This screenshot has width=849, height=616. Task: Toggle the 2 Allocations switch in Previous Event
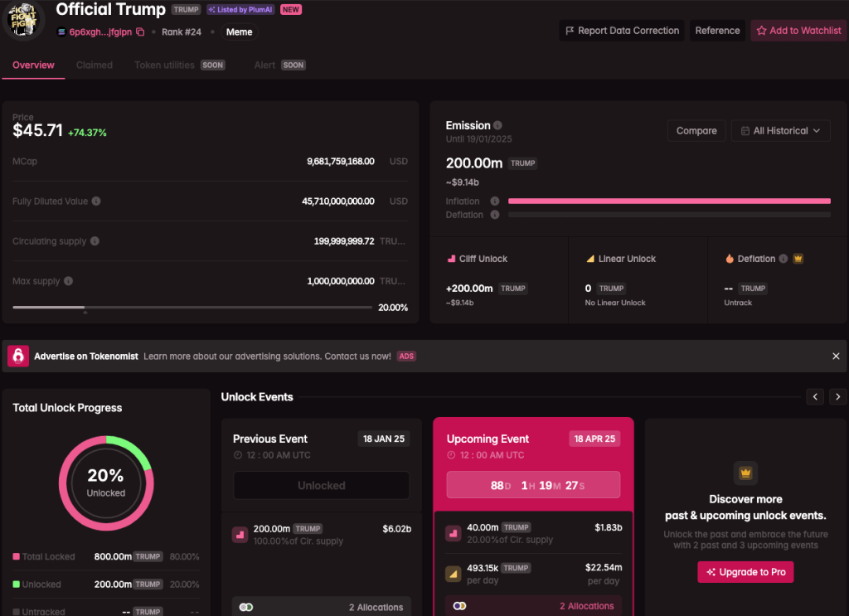point(246,606)
